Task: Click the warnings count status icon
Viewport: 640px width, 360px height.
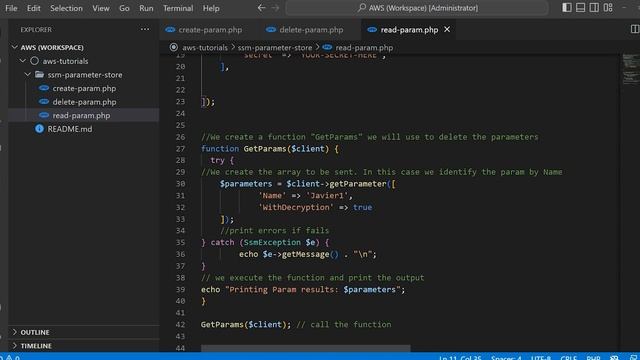Action: (9, 357)
